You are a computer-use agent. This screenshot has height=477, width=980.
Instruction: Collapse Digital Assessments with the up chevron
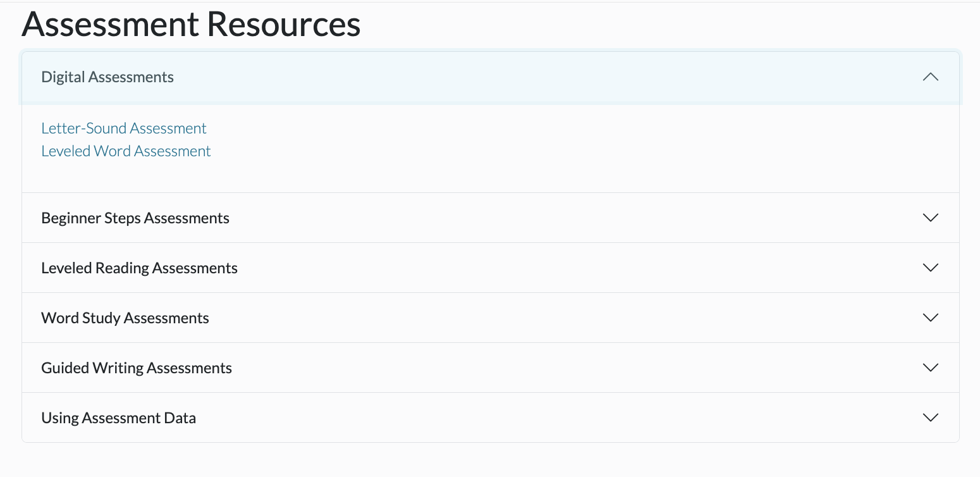pos(930,77)
